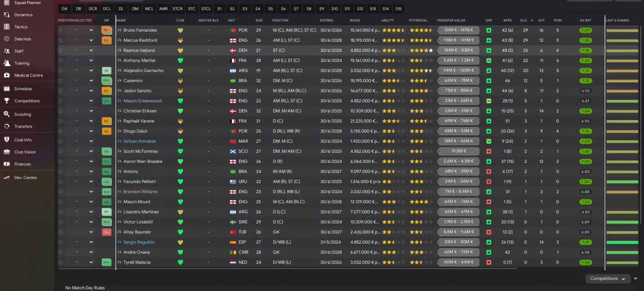
Task: Click Bruno Fernandes' sharpness indicator icon
Action: [x=489, y=30]
